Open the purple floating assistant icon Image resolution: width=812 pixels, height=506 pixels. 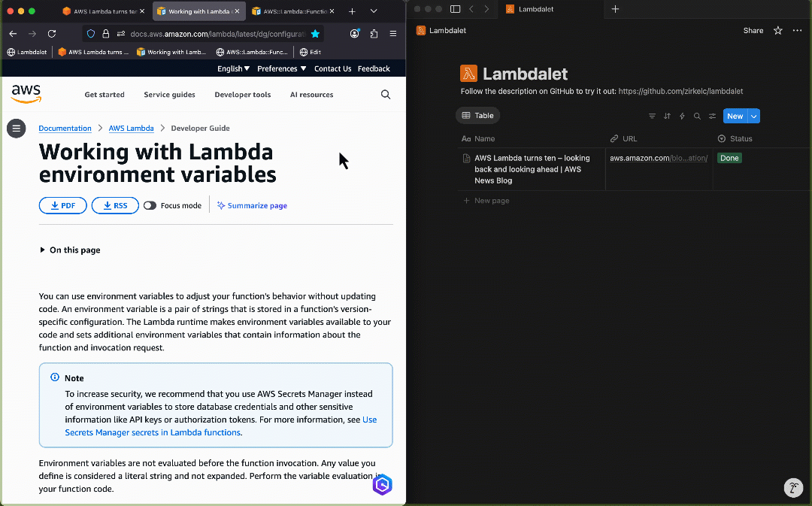coord(382,485)
